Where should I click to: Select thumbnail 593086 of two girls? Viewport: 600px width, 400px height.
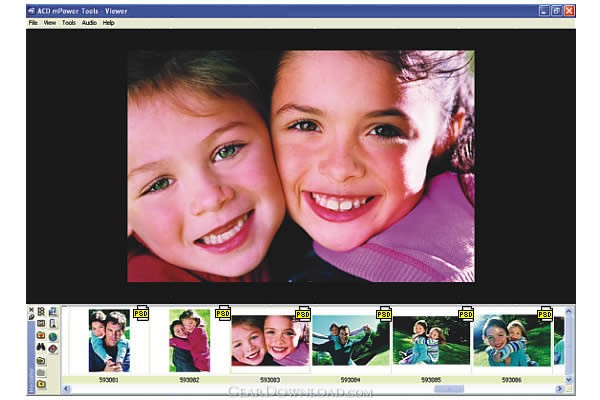coord(512,340)
